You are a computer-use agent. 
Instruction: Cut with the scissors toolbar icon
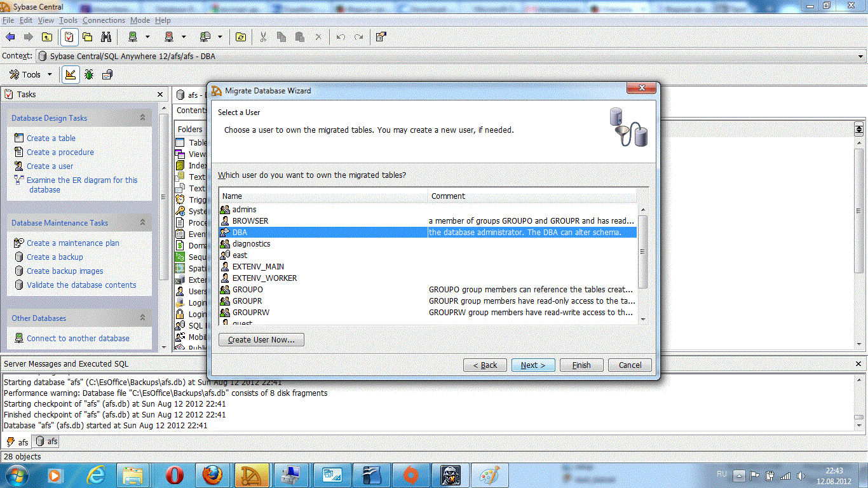(x=263, y=37)
